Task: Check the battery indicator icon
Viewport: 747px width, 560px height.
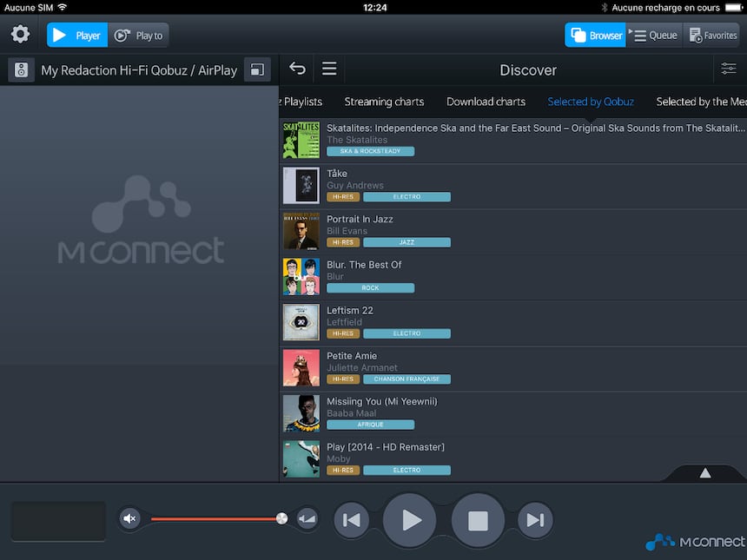Action: pos(734,7)
